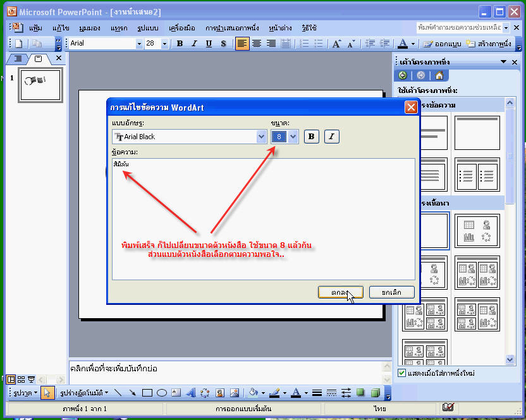The image size is (526, 420).
Task: Open the รูปวาด (Draw) menu
Action: tap(25, 393)
